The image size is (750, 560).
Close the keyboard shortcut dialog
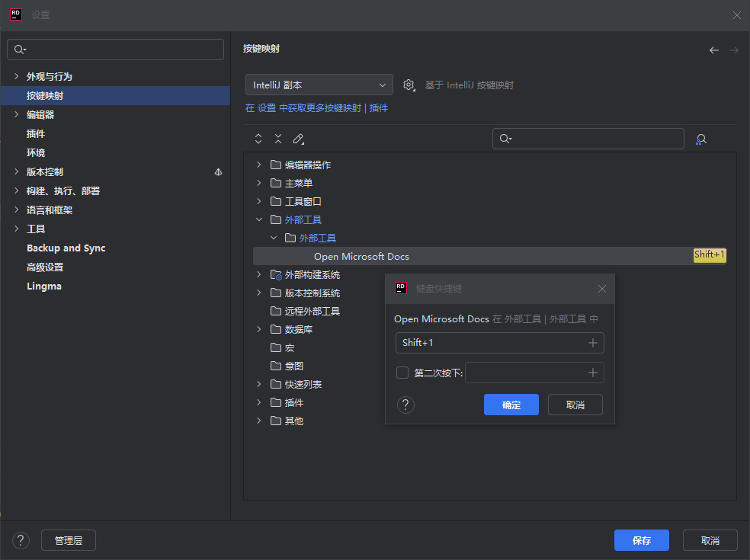click(x=601, y=289)
